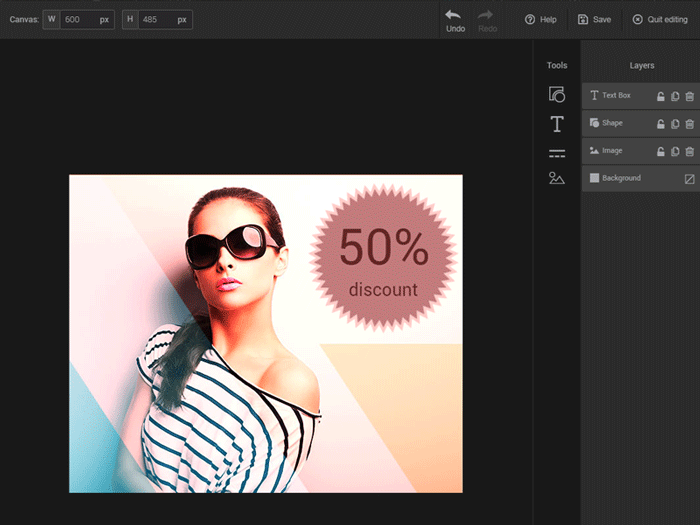
Task: Delete the Text Box layer
Action: pyautogui.click(x=689, y=97)
